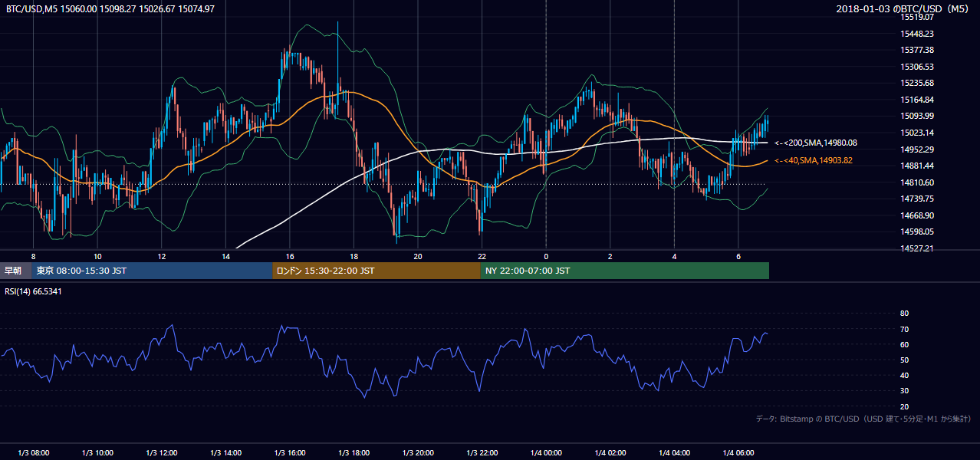This screenshot has width=980, height=460.
Task: Click the Tokyo session bar 東京 08:00-15:30 JST
Action: coord(152,271)
